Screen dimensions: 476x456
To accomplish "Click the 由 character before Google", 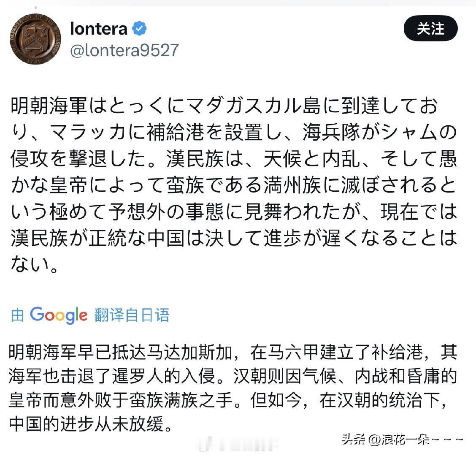I will [x=17, y=315].
